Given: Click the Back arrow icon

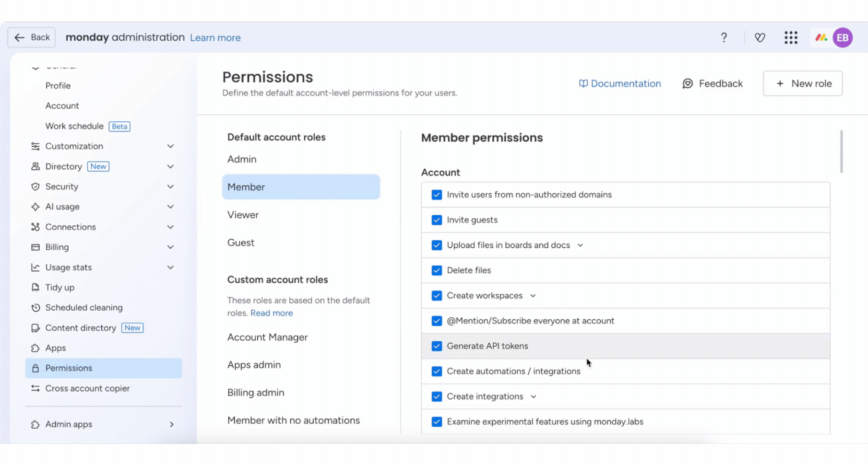Looking at the screenshot, I should pos(19,37).
